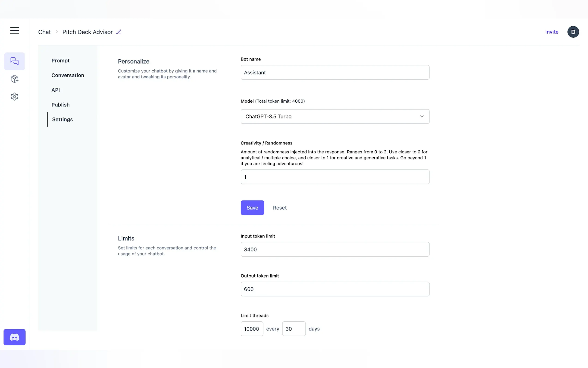Open the gear settings sidebar icon

14,97
